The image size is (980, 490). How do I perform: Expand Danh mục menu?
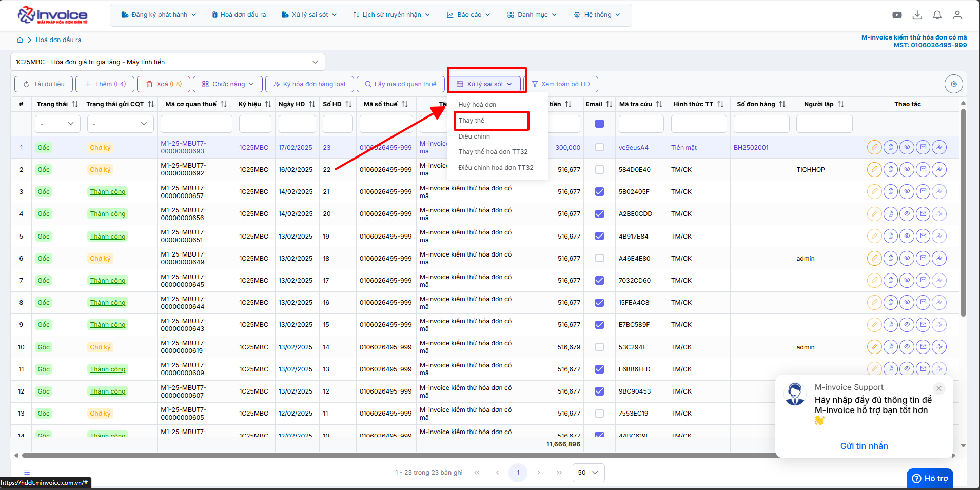pos(532,15)
